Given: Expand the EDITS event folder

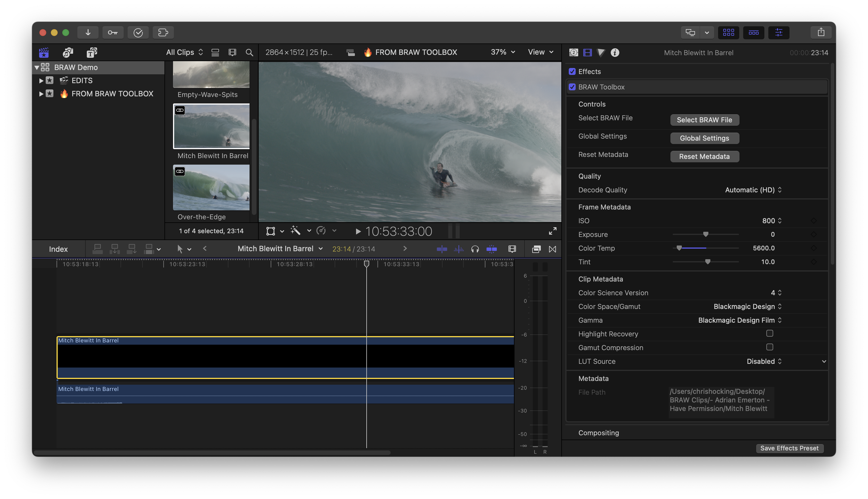Looking at the screenshot, I should (41, 81).
